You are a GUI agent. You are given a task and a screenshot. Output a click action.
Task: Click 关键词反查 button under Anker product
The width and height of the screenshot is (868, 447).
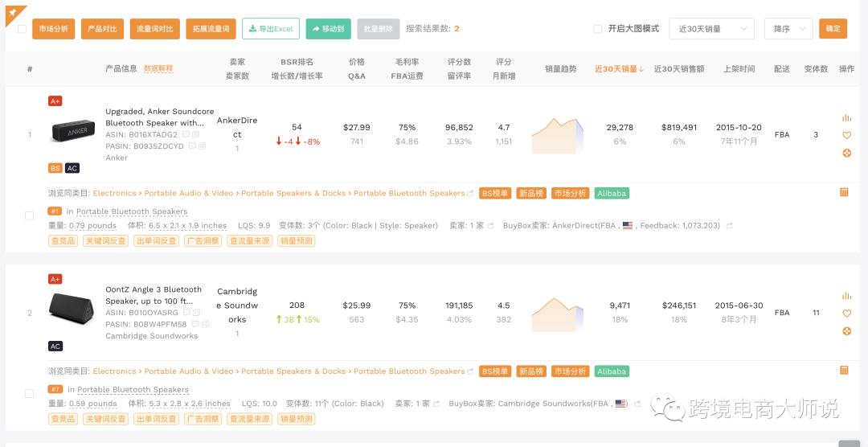[x=106, y=241]
